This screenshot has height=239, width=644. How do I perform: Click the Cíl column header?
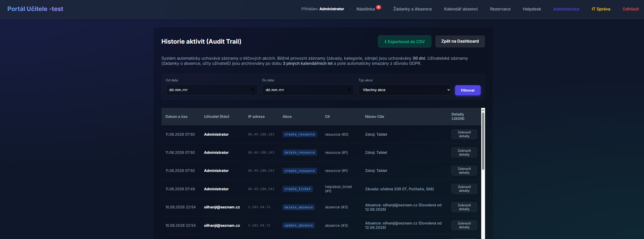click(327, 117)
